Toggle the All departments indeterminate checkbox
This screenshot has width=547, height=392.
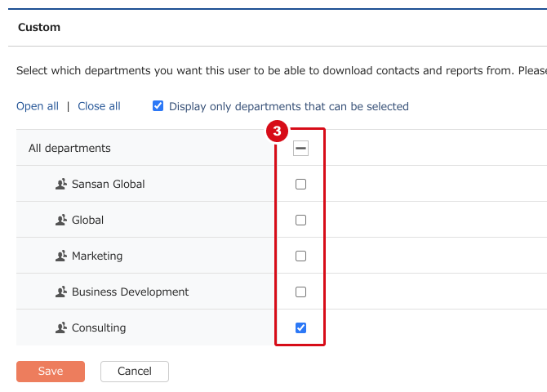tap(300, 148)
